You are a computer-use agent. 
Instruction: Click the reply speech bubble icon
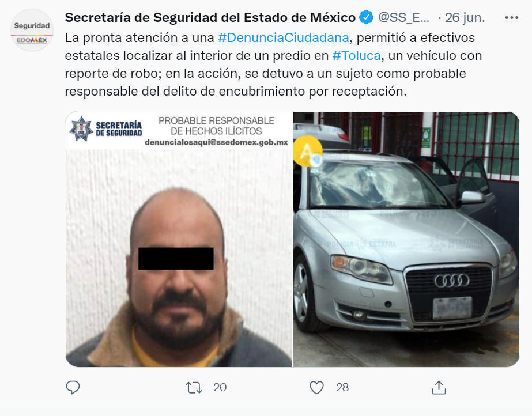[x=73, y=387]
